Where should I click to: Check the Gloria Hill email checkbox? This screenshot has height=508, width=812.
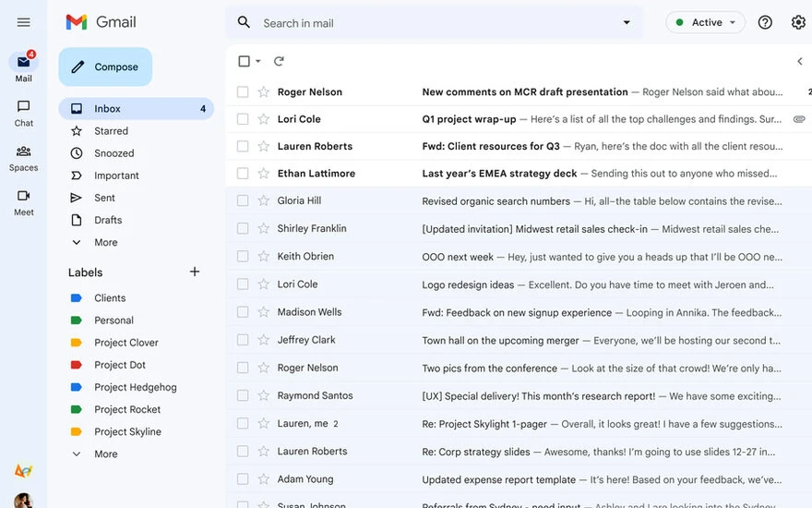243,200
